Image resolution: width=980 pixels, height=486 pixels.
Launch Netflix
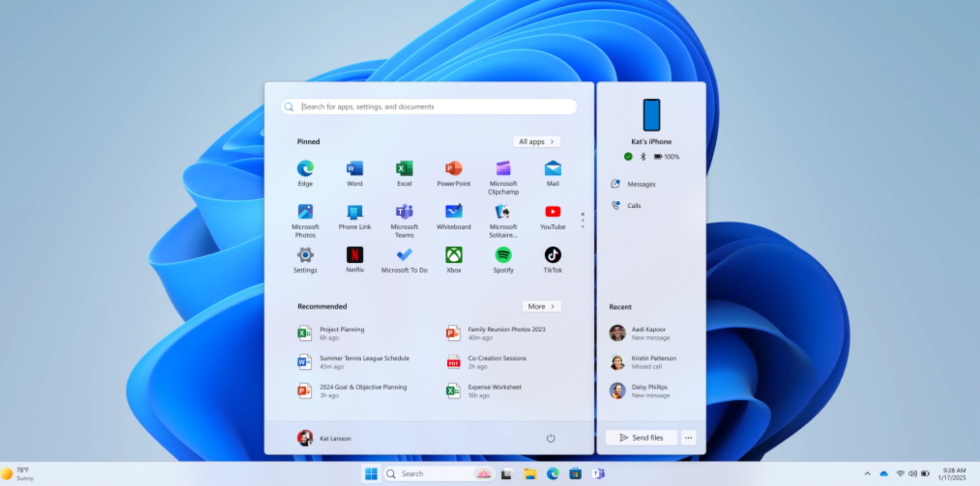pos(354,260)
